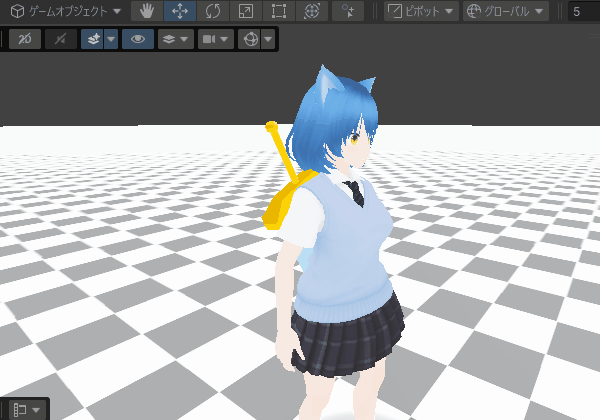This screenshot has width=600, height=420.
Task: Toggle the Gizmos sphere button
Action: pos(250,39)
